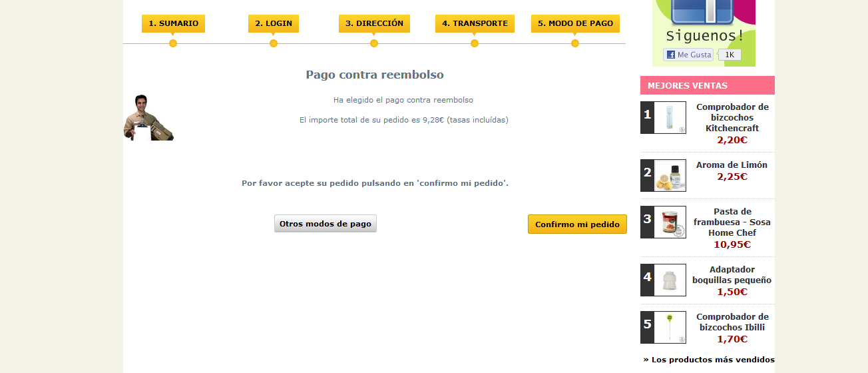Go to step 4. TRANSPORTE
This screenshot has width=868, height=373.
tap(475, 23)
